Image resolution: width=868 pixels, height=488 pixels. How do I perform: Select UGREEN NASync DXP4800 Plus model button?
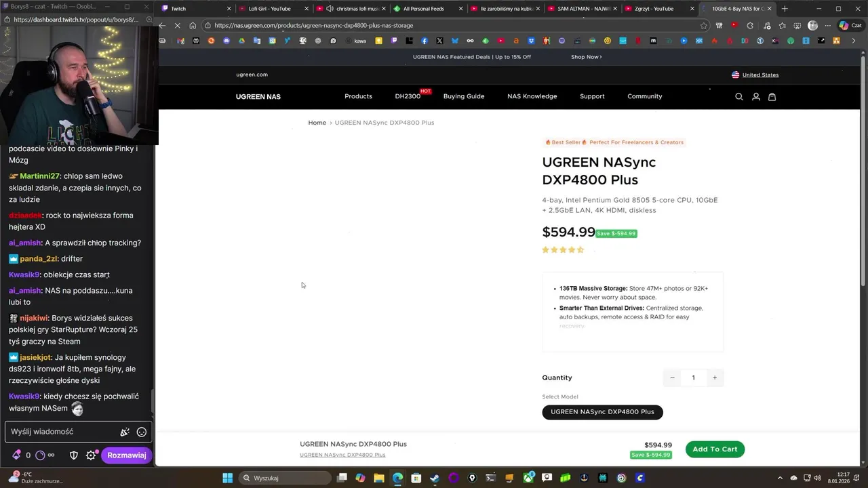click(602, 411)
